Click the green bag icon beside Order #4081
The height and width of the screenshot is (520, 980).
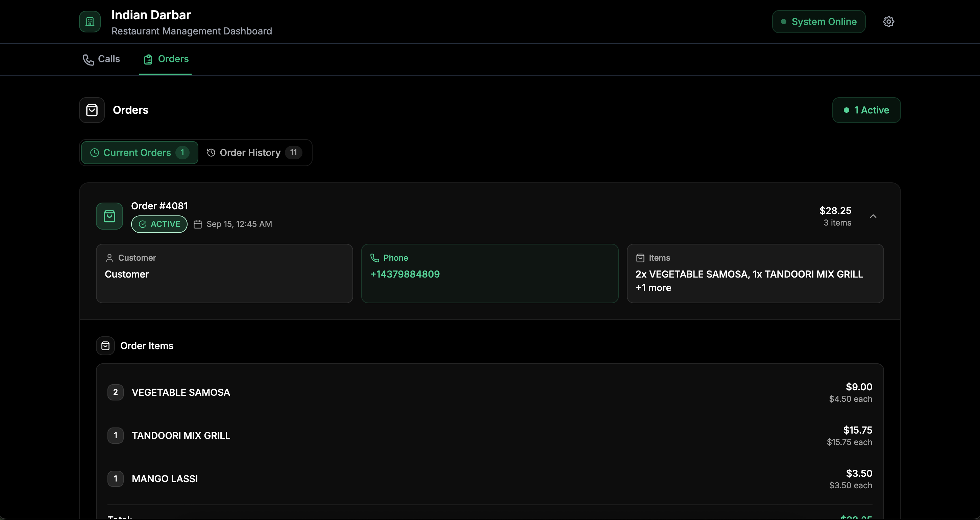coord(109,216)
